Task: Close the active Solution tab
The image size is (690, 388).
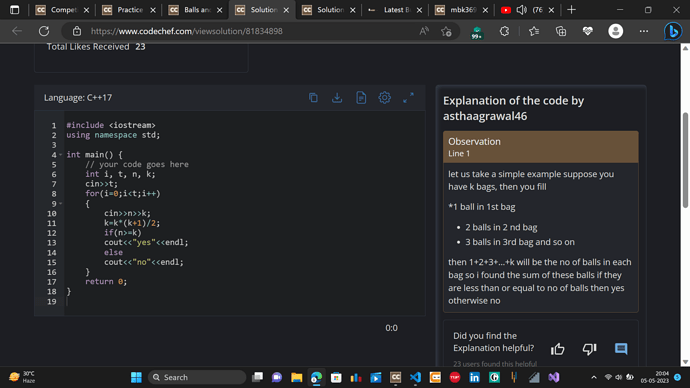Action: point(286,10)
